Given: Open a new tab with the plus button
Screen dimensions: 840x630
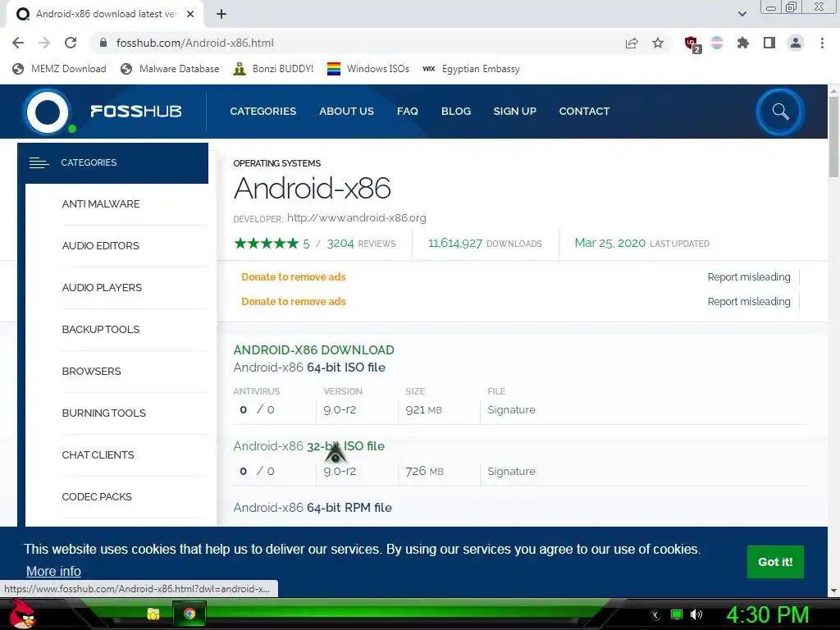Looking at the screenshot, I should pyautogui.click(x=221, y=14).
